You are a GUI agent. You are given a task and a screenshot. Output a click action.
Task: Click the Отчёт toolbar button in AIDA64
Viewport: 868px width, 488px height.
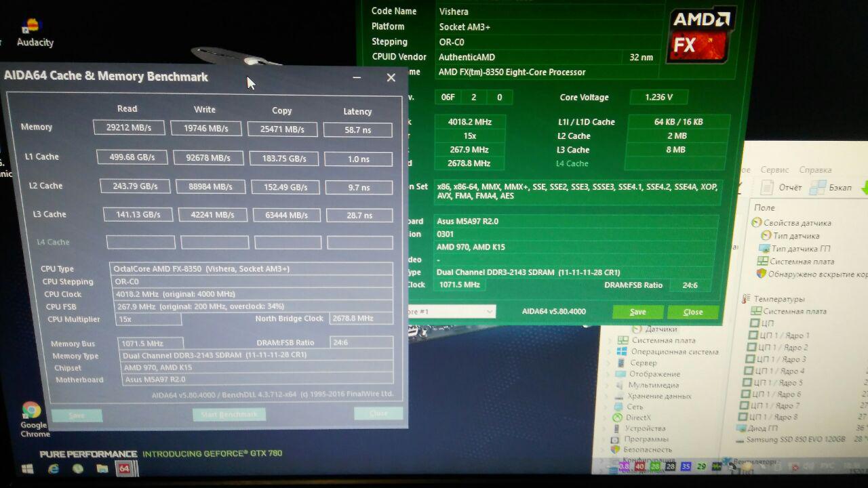coord(782,187)
